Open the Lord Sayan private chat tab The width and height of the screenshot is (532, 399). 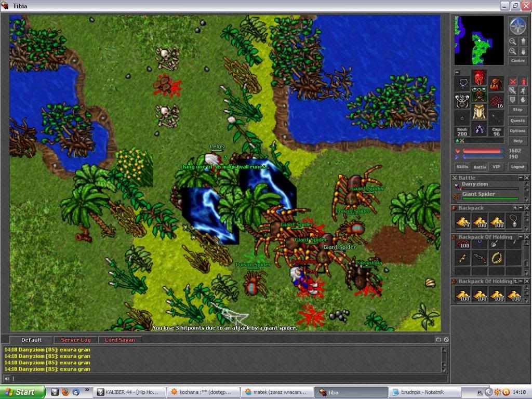pos(120,340)
